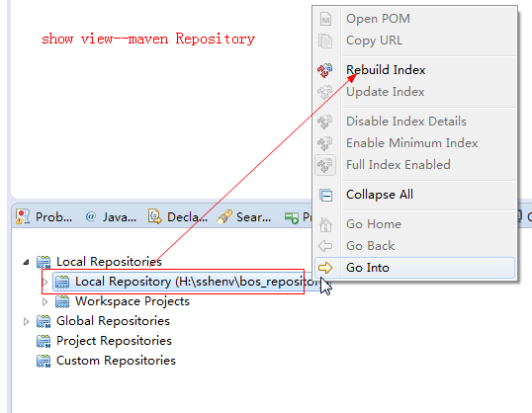The image size is (532, 413).
Task: Click the Collapse All minus icon
Action: click(325, 195)
